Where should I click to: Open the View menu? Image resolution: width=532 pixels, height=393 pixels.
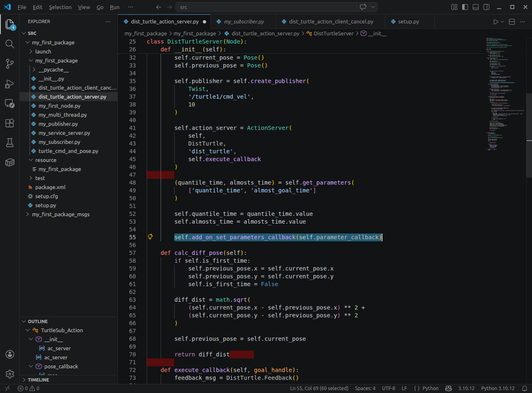84,7
